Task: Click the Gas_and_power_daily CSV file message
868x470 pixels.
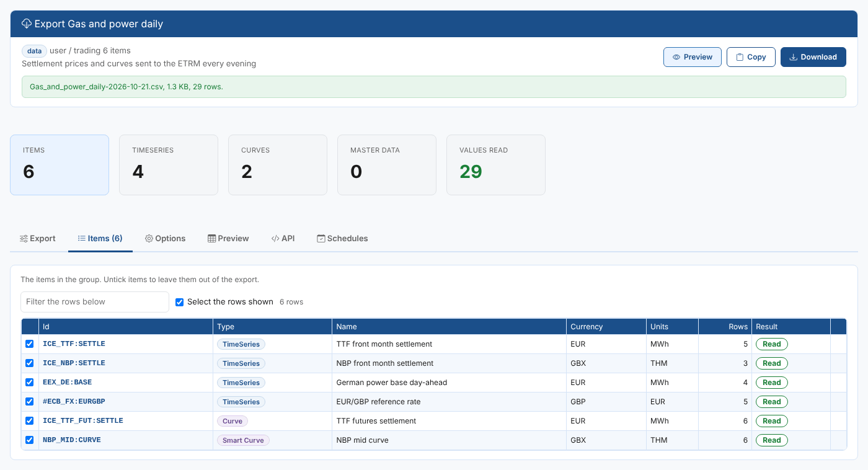Action: 434,87
